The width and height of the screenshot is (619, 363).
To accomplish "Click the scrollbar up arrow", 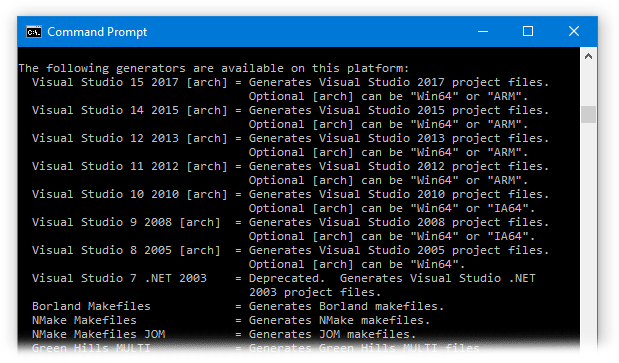I will click(588, 56).
